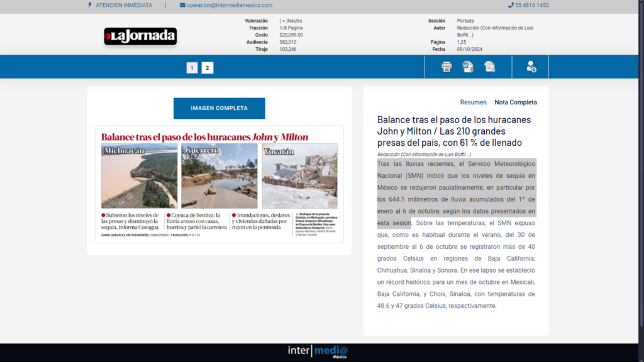Screen dimensions: 644x362
Task: Click the Michoacán photo in clipping
Action: pyautogui.click(x=139, y=176)
